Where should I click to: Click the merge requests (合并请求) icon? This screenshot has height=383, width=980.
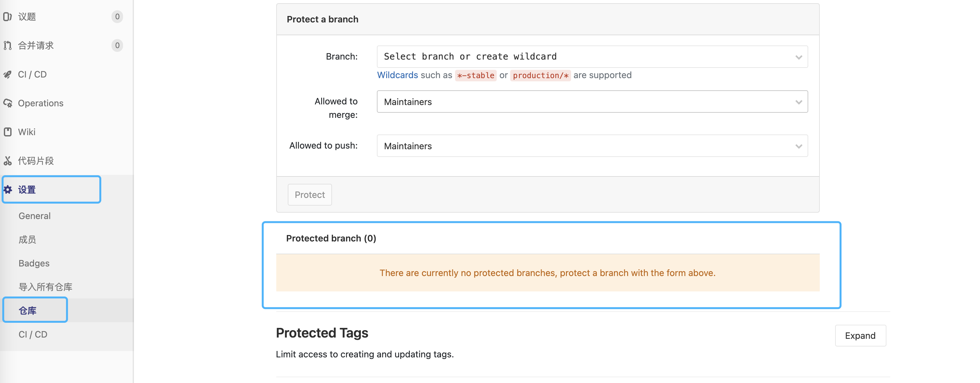(x=8, y=46)
